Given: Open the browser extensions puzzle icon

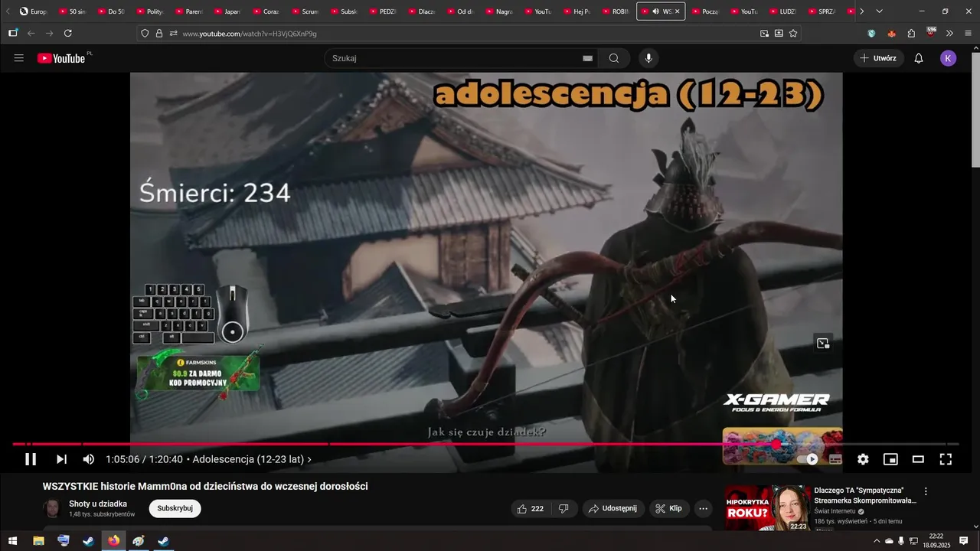Looking at the screenshot, I should click(x=911, y=34).
